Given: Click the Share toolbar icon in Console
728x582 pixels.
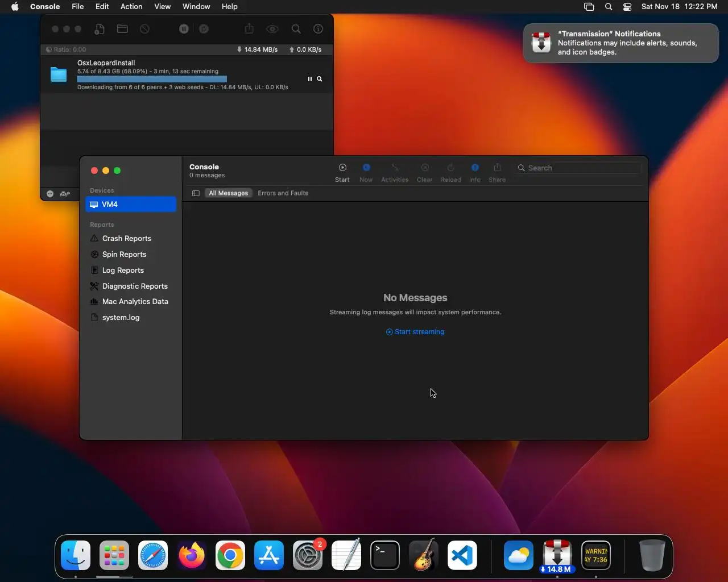Looking at the screenshot, I should click(x=497, y=168).
